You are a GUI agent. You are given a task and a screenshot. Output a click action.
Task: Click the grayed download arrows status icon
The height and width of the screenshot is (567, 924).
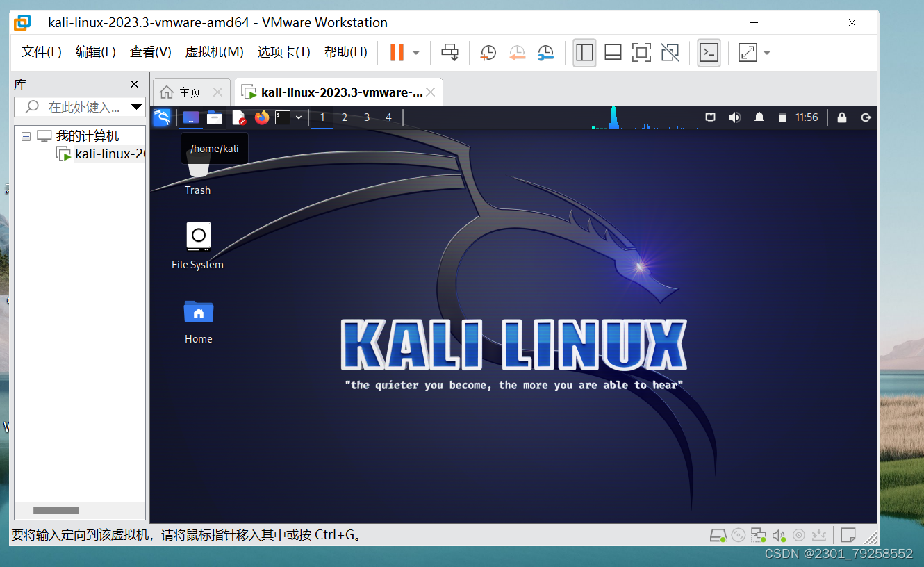(819, 535)
